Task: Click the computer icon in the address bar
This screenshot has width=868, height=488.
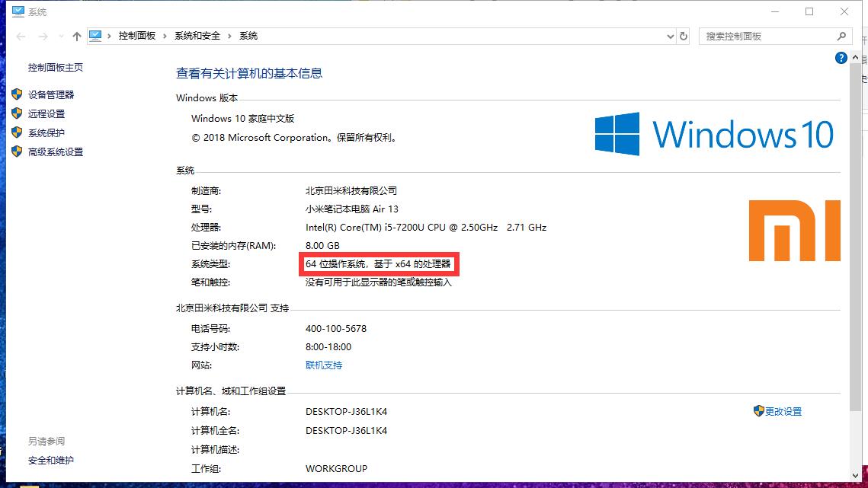Action: (x=95, y=36)
